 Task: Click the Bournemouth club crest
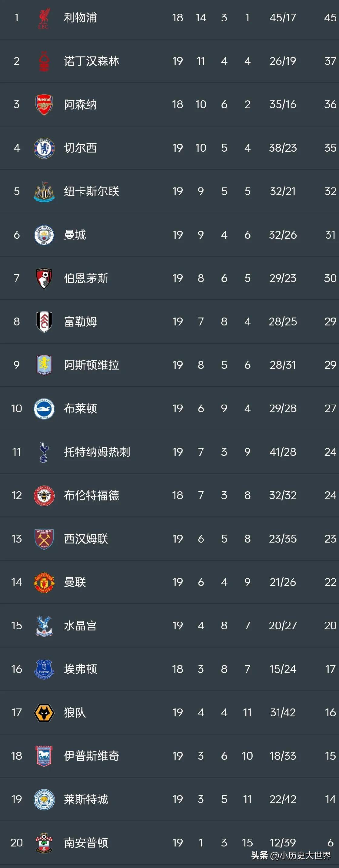44,278
